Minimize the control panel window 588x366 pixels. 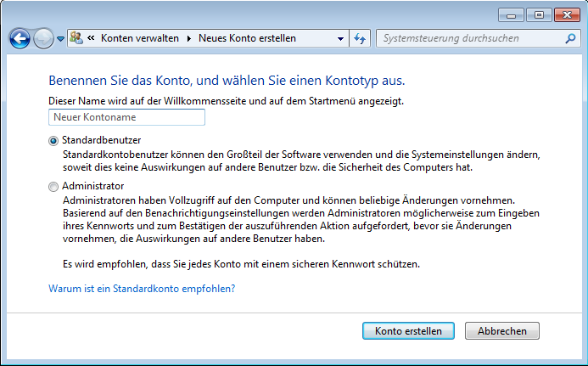pyautogui.click(x=511, y=14)
